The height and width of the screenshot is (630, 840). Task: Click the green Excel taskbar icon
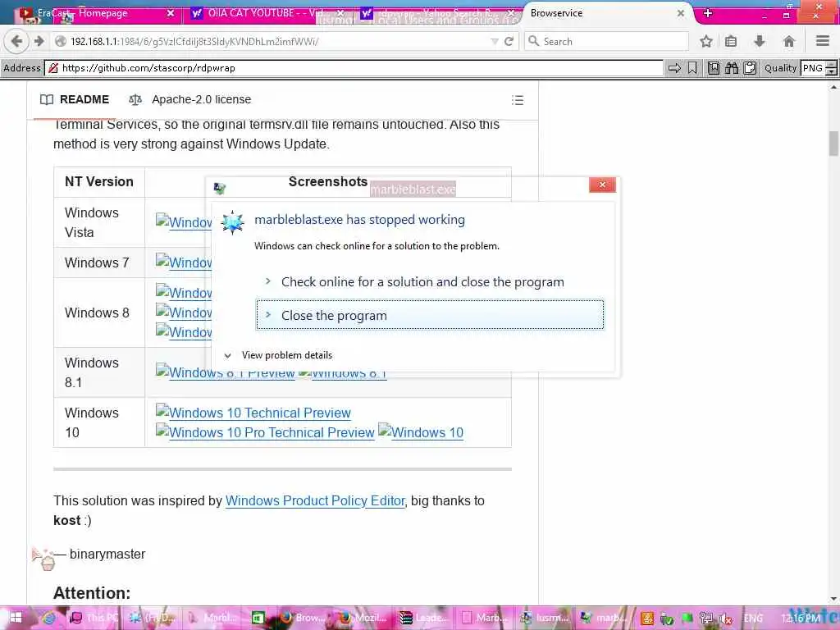point(258,619)
